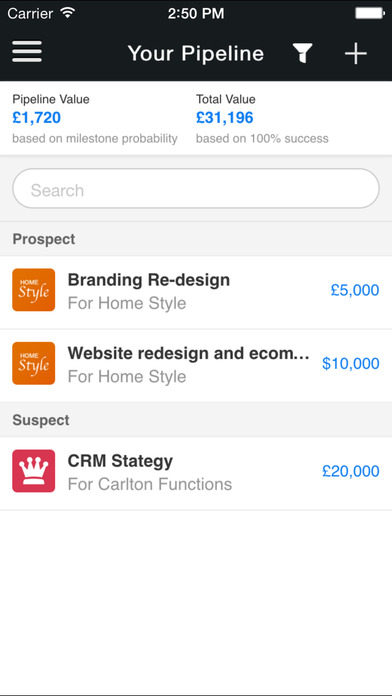Tap the battery indicator icon
Viewport: 392px width, 696px height.
(x=370, y=13)
